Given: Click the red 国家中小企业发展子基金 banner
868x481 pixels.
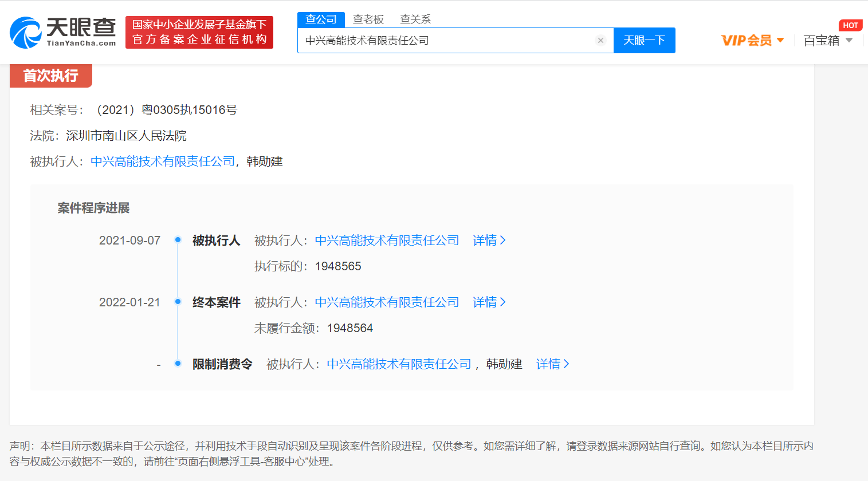Looking at the screenshot, I should (199, 32).
